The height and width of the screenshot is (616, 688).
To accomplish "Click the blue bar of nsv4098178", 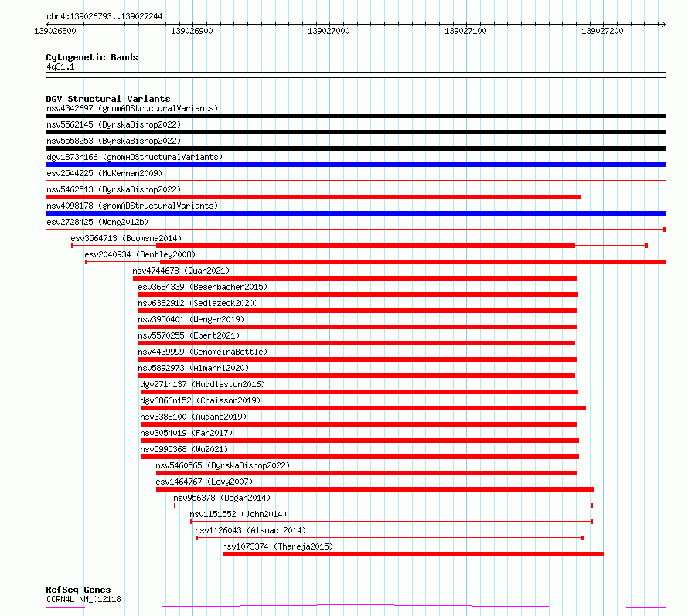I will 356,213.
